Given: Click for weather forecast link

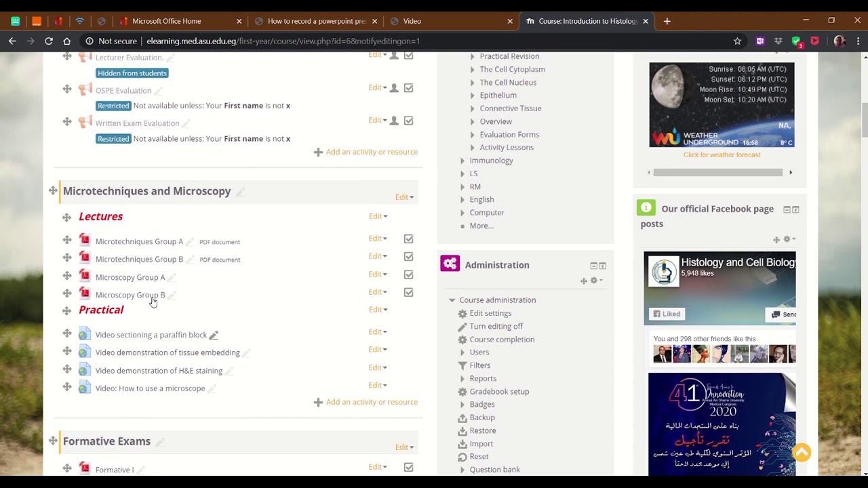Looking at the screenshot, I should tap(722, 155).
